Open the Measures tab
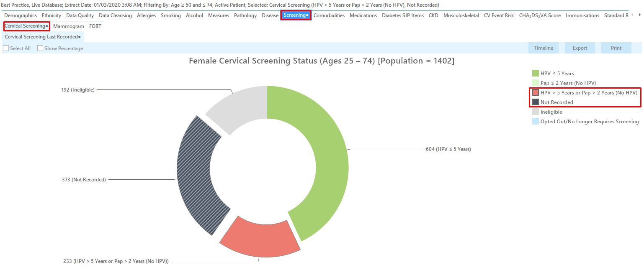 [219, 15]
